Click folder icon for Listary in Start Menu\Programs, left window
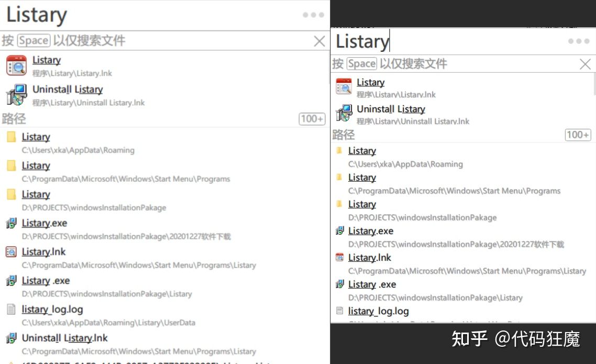 [12, 166]
